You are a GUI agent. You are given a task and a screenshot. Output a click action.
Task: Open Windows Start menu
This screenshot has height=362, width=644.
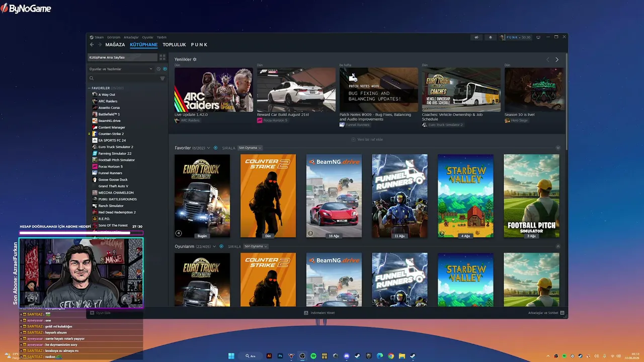coord(231,356)
